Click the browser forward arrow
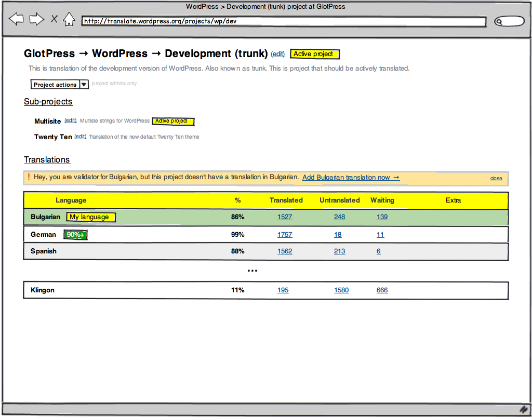The image size is (532, 417). tap(36, 20)
